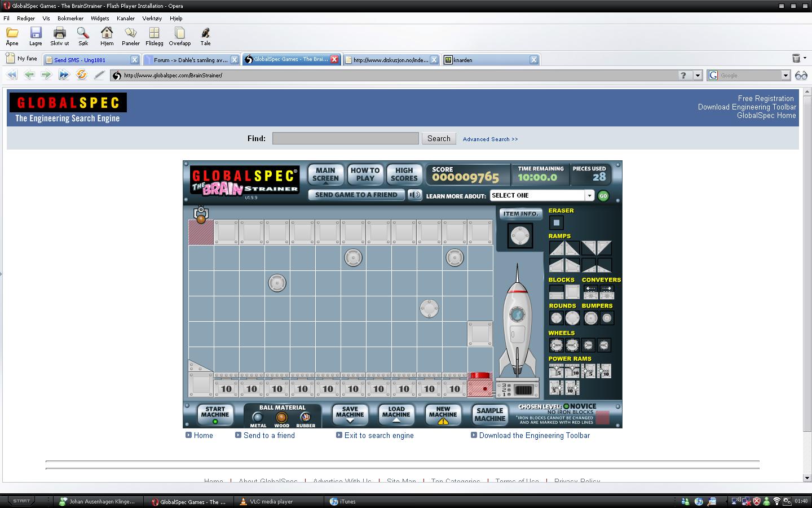
Task: Open the Bokmerker menu
Action: coord(70,18)
